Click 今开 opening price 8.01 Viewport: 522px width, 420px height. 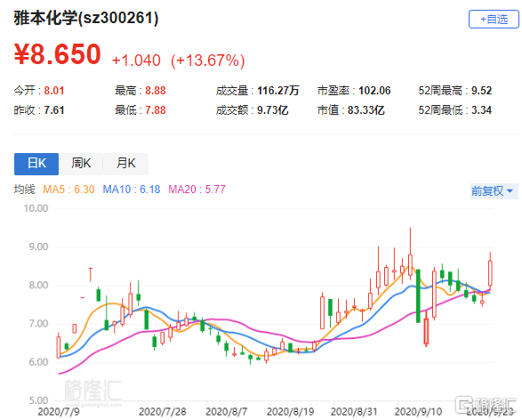[54, 91]
